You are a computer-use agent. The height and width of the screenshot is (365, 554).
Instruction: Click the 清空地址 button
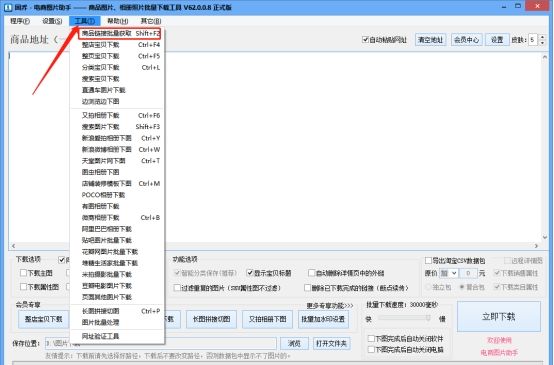click(x=430, y=40)
